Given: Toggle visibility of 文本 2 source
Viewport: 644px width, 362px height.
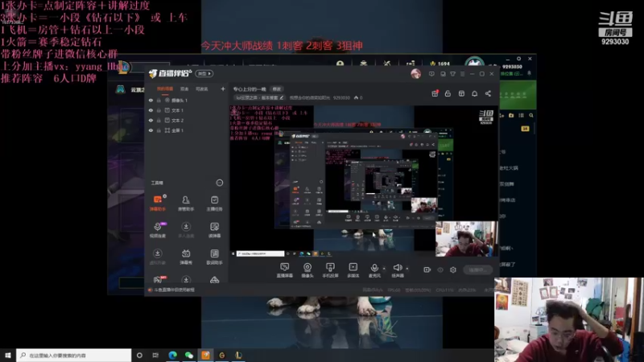Looking at the screenshot, I should tap(151, 120).
